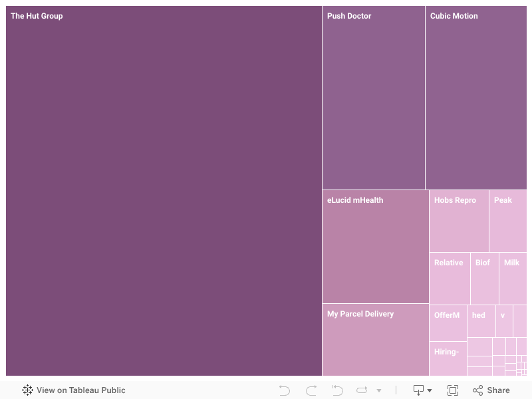Click the Share icon

pyautogui.click(x=477, y=390)
